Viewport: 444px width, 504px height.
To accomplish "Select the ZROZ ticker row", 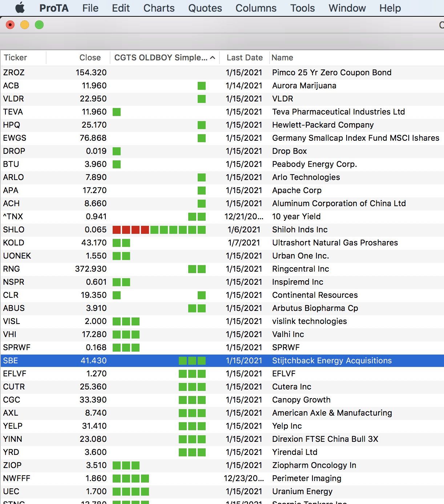I will [x=222, y=72].
